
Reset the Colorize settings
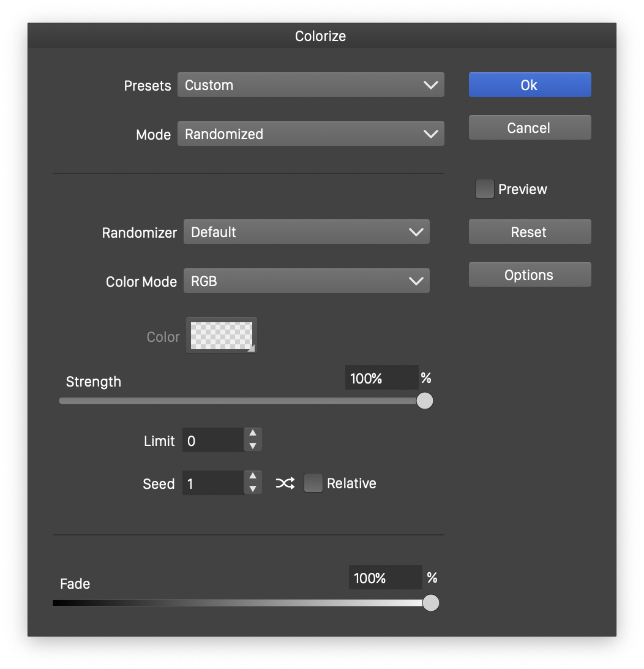pyautogui.click(x=530, y=232)
